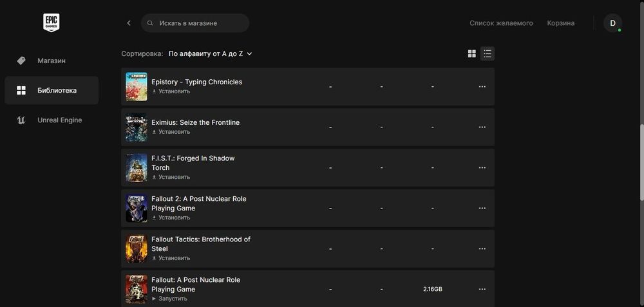Open Список желаемого wishlist link
This screenshot has width=644, height=307.
(x=501, y=23)
